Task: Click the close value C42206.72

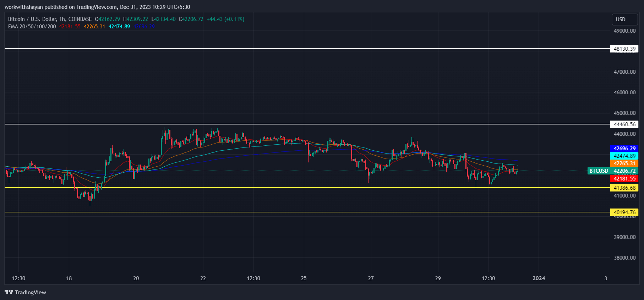Action: point(191,19)
